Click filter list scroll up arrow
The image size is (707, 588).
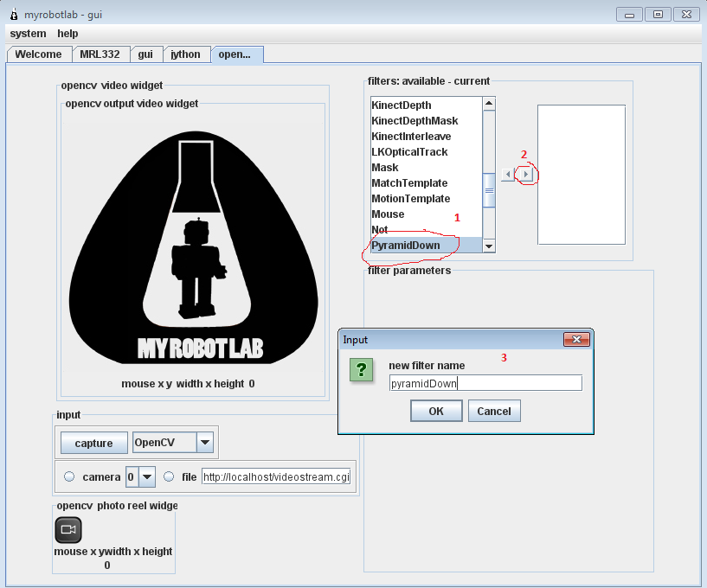489,104
